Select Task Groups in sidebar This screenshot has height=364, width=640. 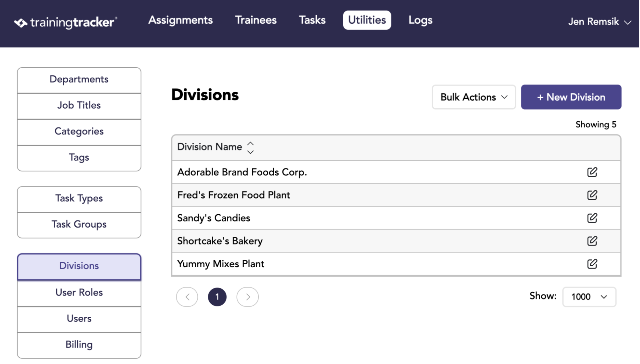[79, 224]
